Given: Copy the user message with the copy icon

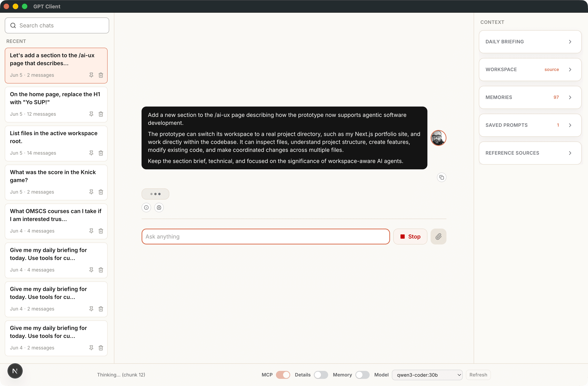Looking at the screenshot, I should coord(441,177).
